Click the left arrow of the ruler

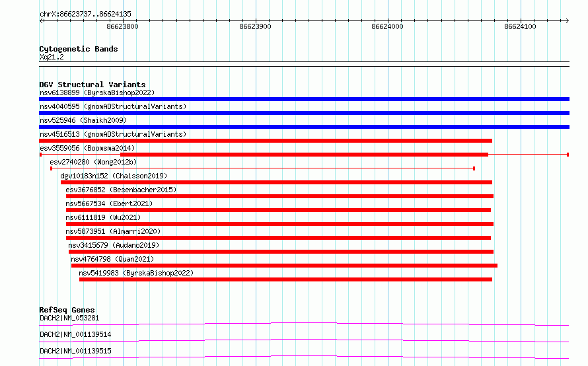pyautogui.click(x=41, y=20)
